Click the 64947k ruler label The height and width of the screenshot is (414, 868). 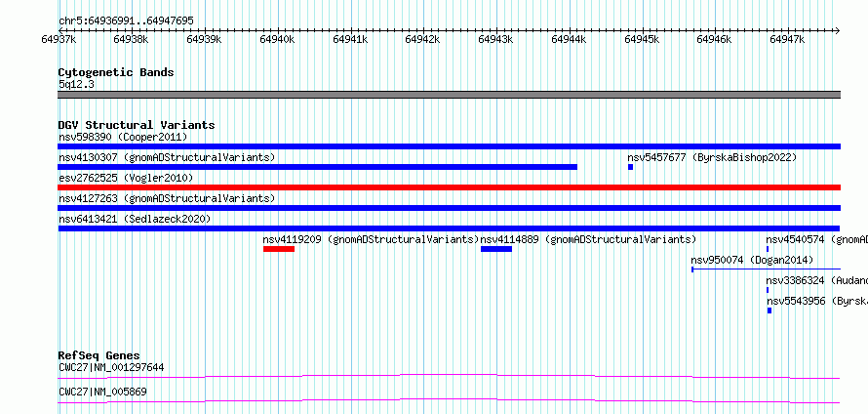(x=788, y=39)
